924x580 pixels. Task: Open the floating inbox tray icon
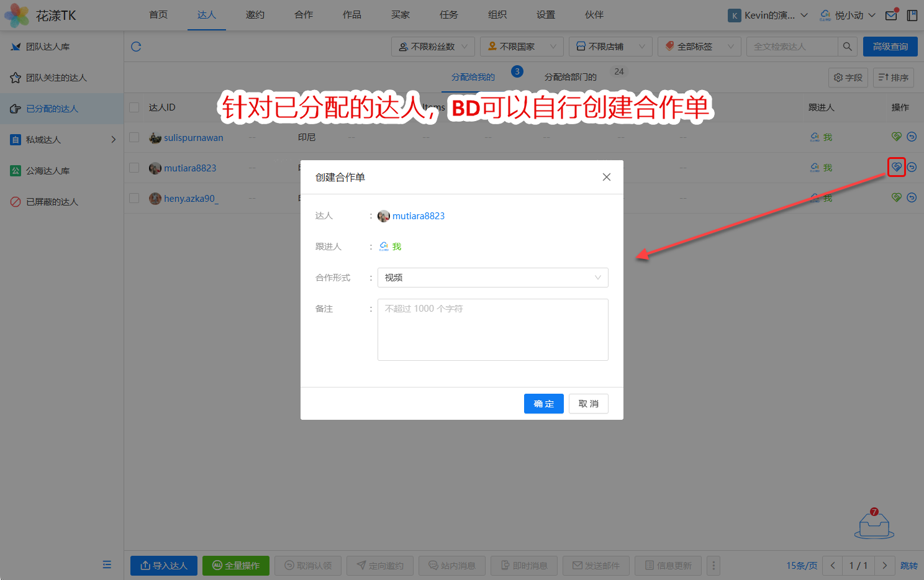(x=874, y=525)
